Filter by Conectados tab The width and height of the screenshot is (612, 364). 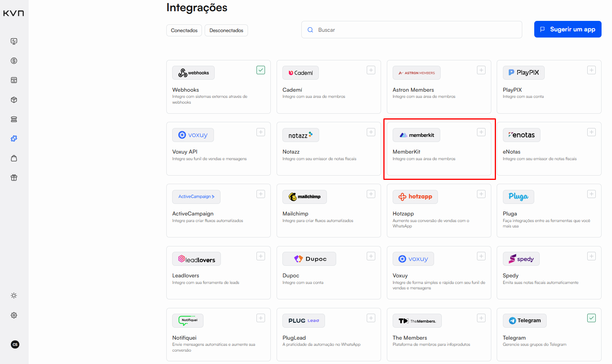(184, 30)
